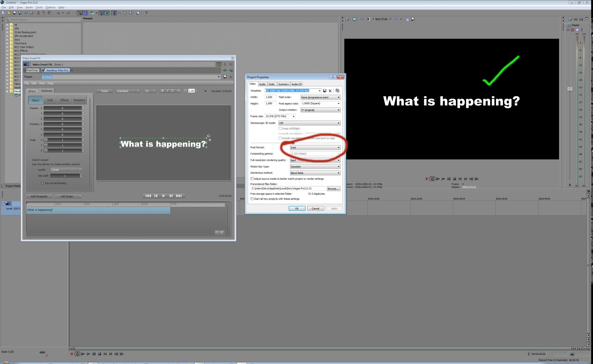Save the project template with the disk icon

(324, 91)
